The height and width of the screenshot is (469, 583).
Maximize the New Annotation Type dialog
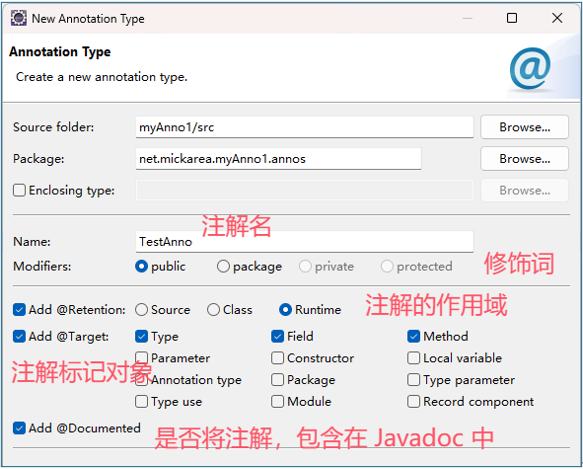(x=512, y=18)
